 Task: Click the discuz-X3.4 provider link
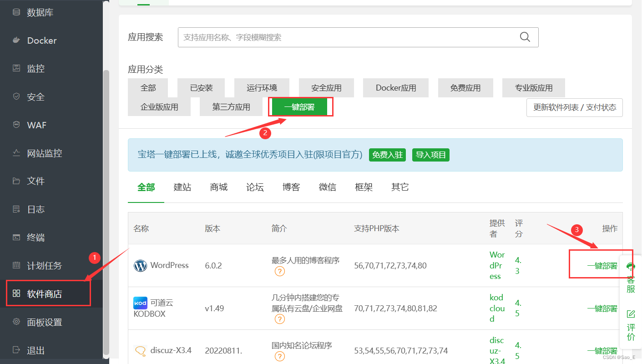point(497,351)
